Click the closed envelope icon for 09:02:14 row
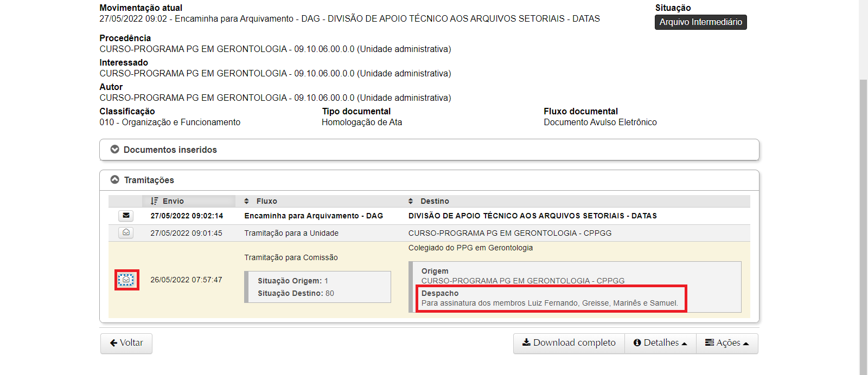The height and width of the screenshot is (375, 868). point(126,216)
